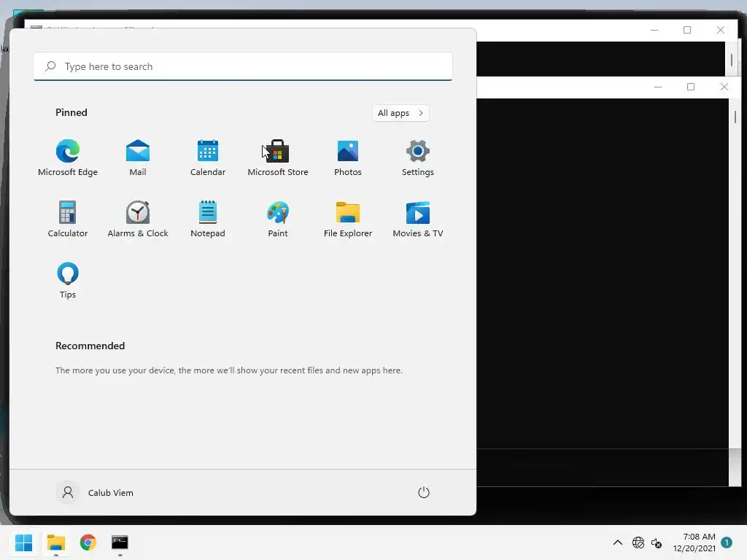The width and height of the screenshot is (747, 560).
Task: Launch the Mail app
Action: tap(138, 158)
